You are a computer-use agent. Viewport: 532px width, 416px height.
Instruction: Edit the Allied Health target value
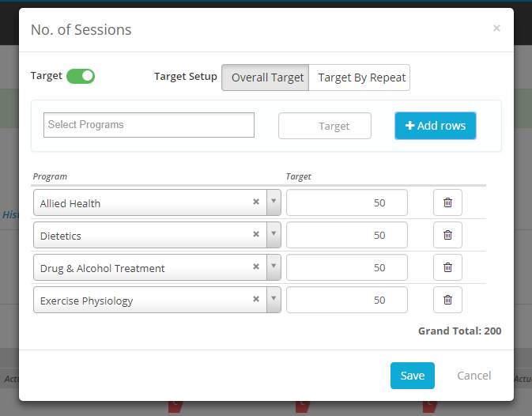(346, 202)
